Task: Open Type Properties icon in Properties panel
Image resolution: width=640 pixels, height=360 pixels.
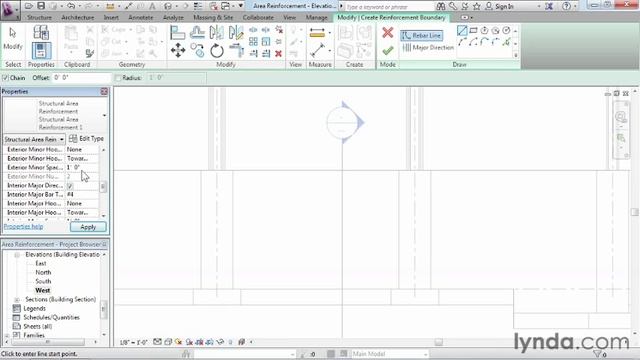Action: tap(41, 33)
